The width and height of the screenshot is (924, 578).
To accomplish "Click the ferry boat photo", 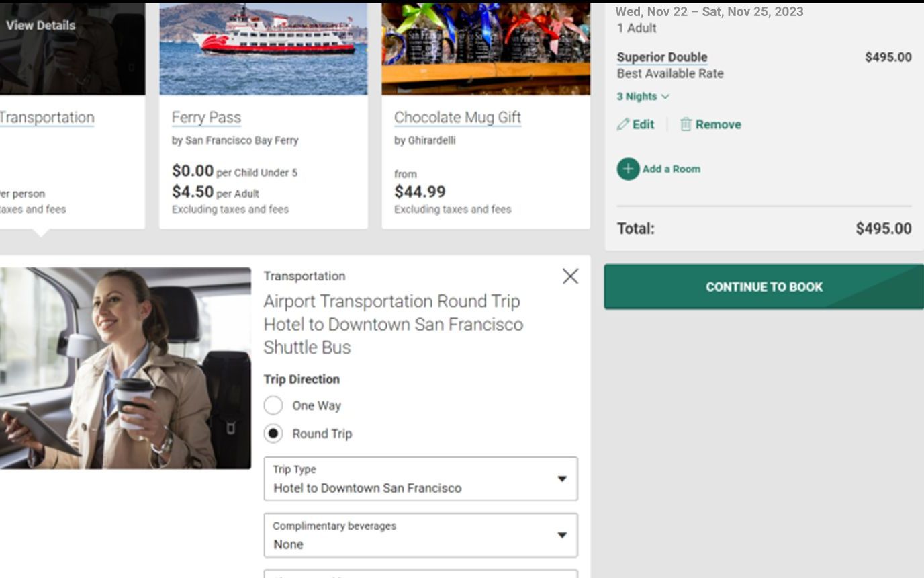I will (263, 48).
